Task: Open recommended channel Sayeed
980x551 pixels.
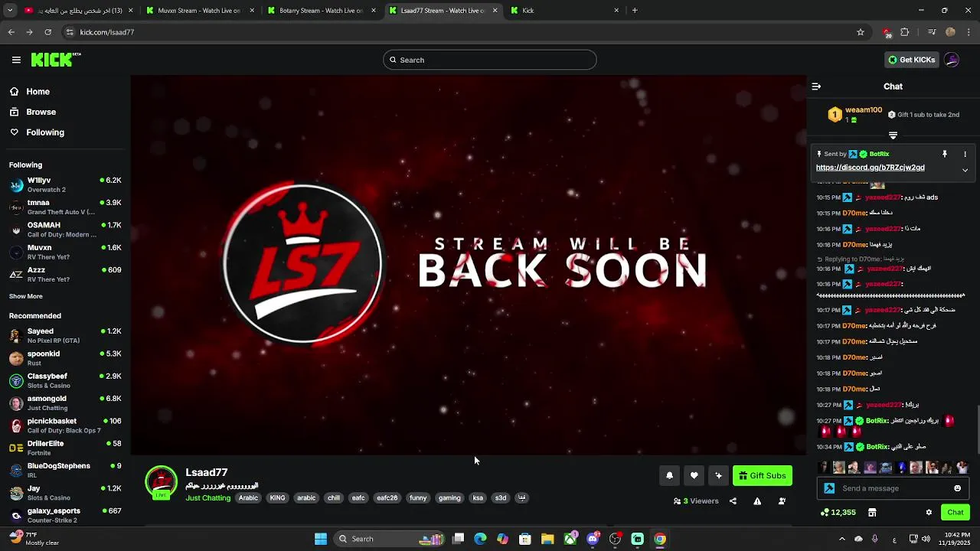Action: point(65,335)
